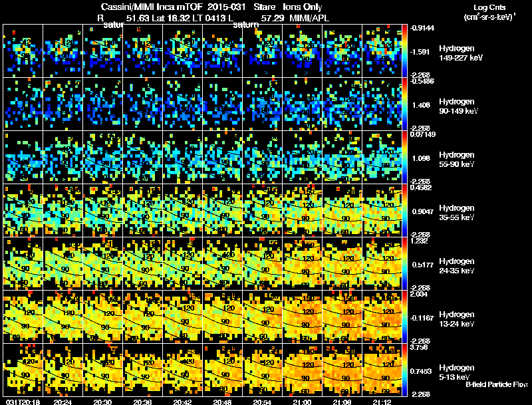532x405 pixels.
Task: Click the 'Hydrogen 13-24 keV' row label
Action: pyautogui.click(x=457, y=319)
